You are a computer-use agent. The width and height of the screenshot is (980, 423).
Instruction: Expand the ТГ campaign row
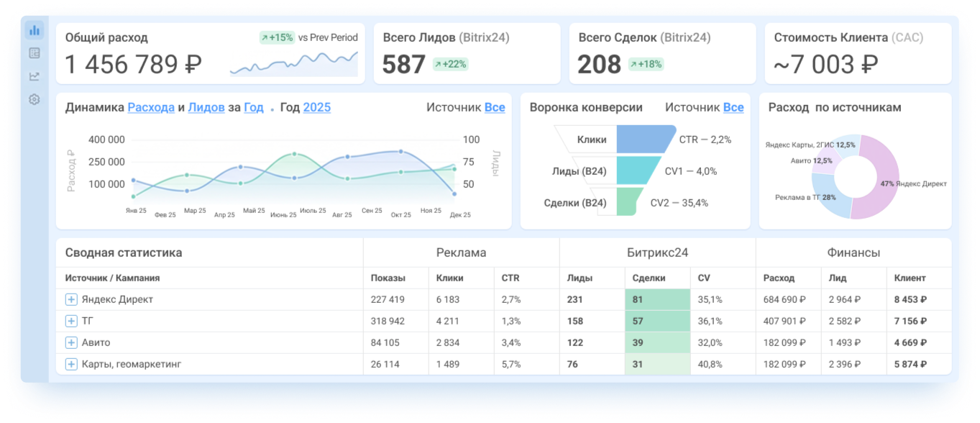(71, 321)
